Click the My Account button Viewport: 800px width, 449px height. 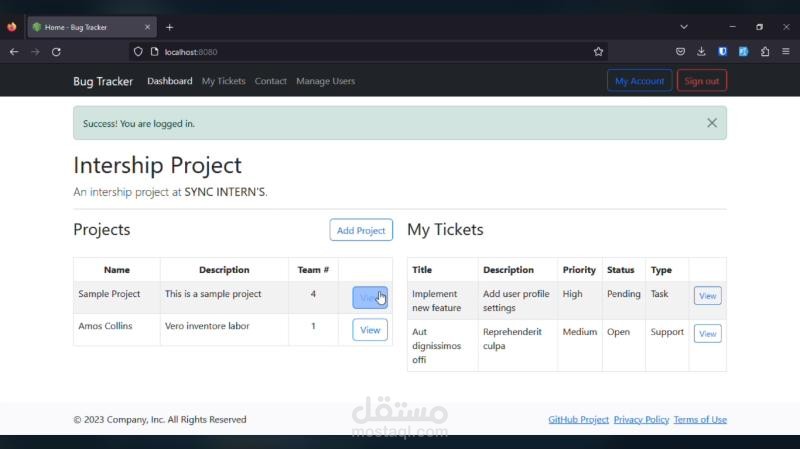[639, 81]
